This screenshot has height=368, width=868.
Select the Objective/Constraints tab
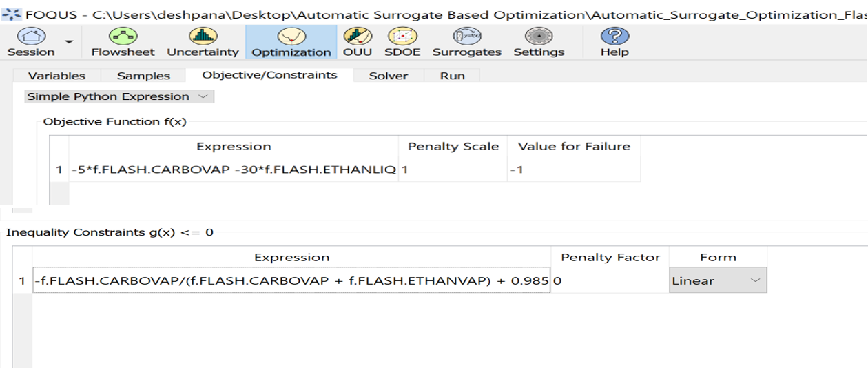coord(269,74)
